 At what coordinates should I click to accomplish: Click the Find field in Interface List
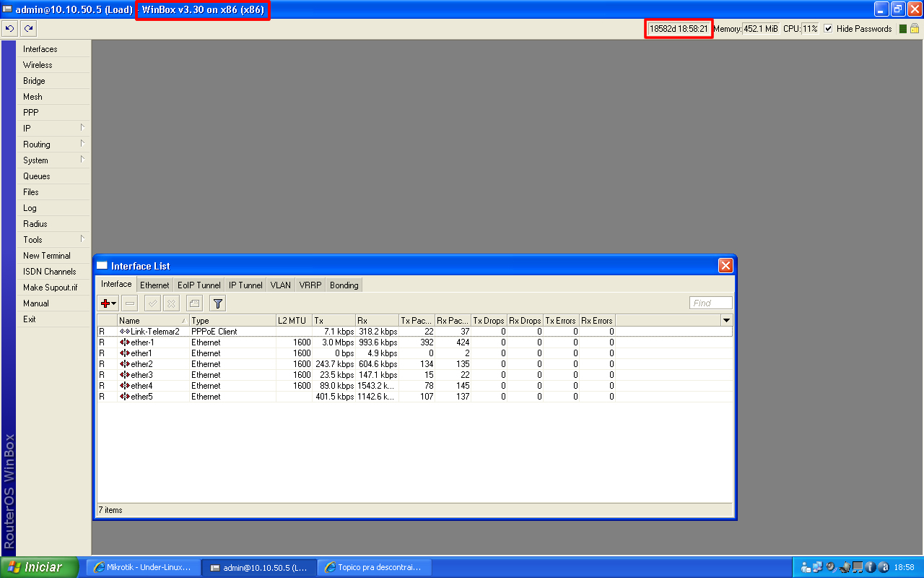(711, 303)
